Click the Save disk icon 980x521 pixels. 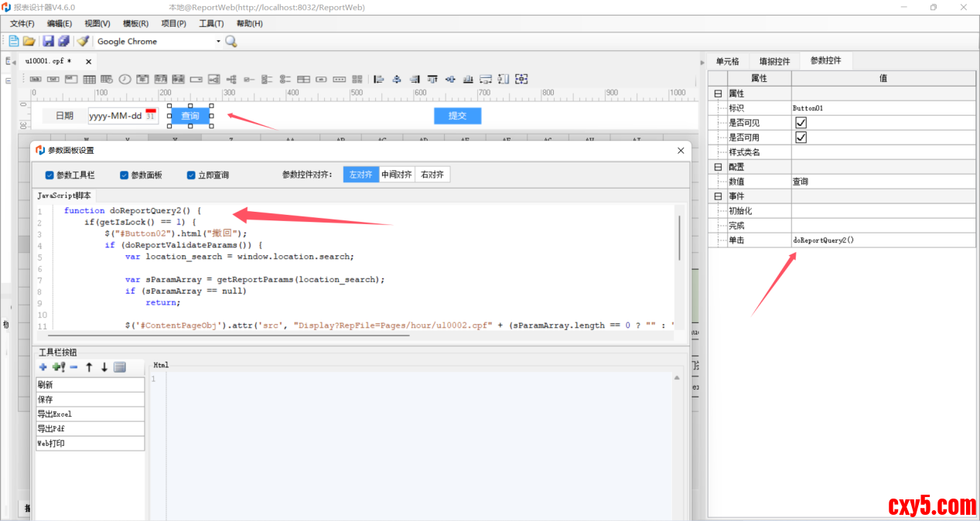(x=48, y=41)
